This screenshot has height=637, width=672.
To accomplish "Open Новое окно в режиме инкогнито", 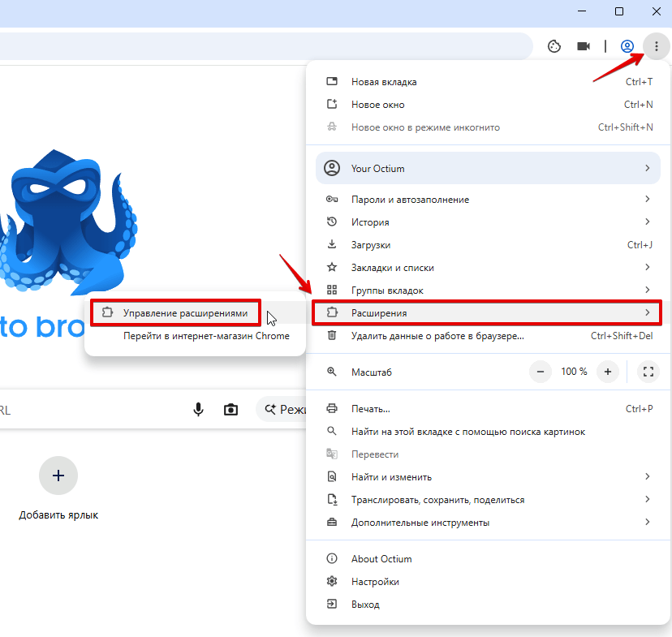I will click(x=488, y=127).
